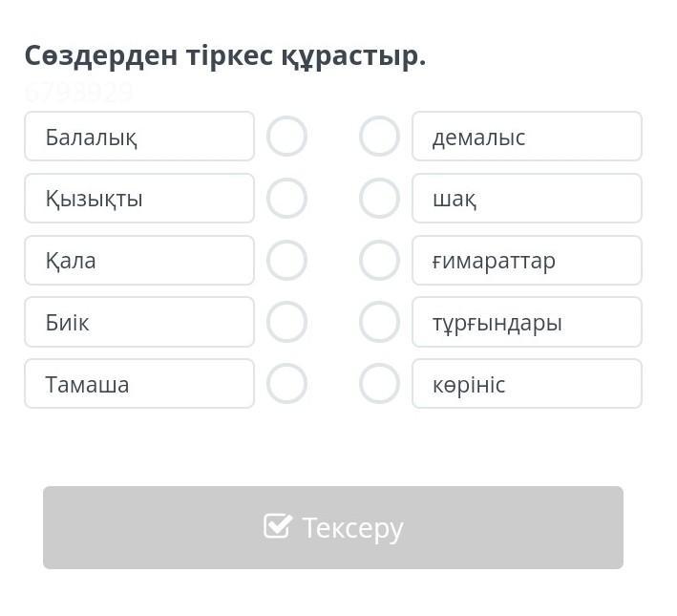Click the Тамаша word box
Image resolution: width=677 pixels, height=616 pixels.
click(x=139, y=384)
